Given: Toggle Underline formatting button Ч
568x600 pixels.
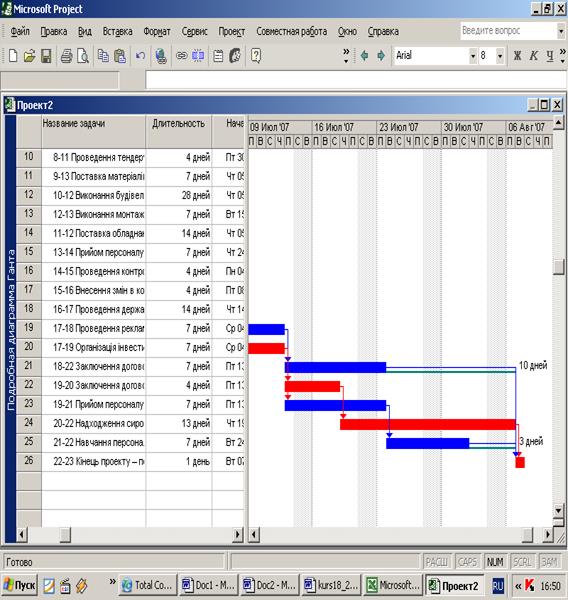Looking at the screenshot, I should 550,56.
